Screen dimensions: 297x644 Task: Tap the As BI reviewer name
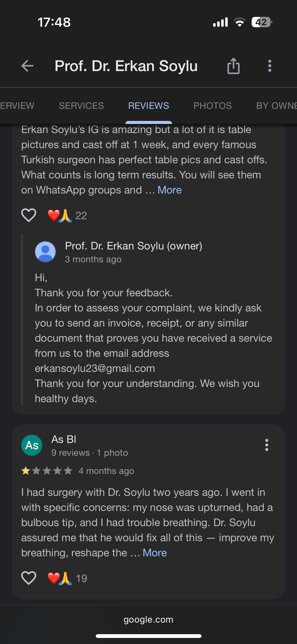(64, 439)
